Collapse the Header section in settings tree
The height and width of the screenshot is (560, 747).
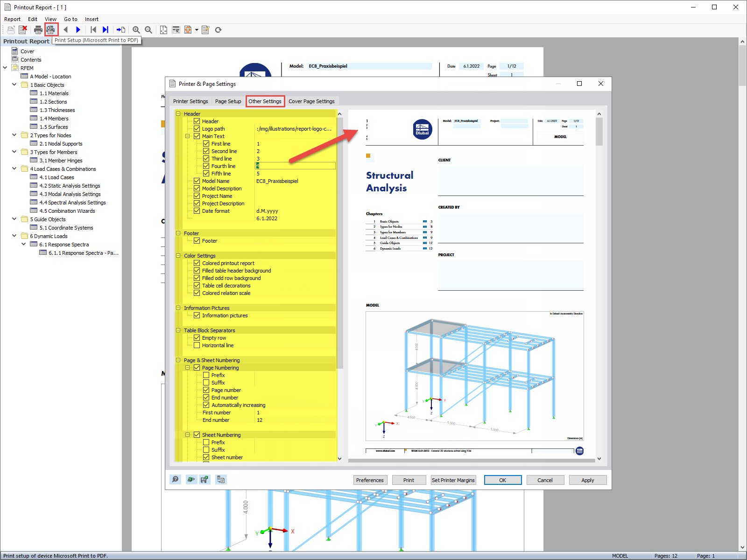point(178,113)
